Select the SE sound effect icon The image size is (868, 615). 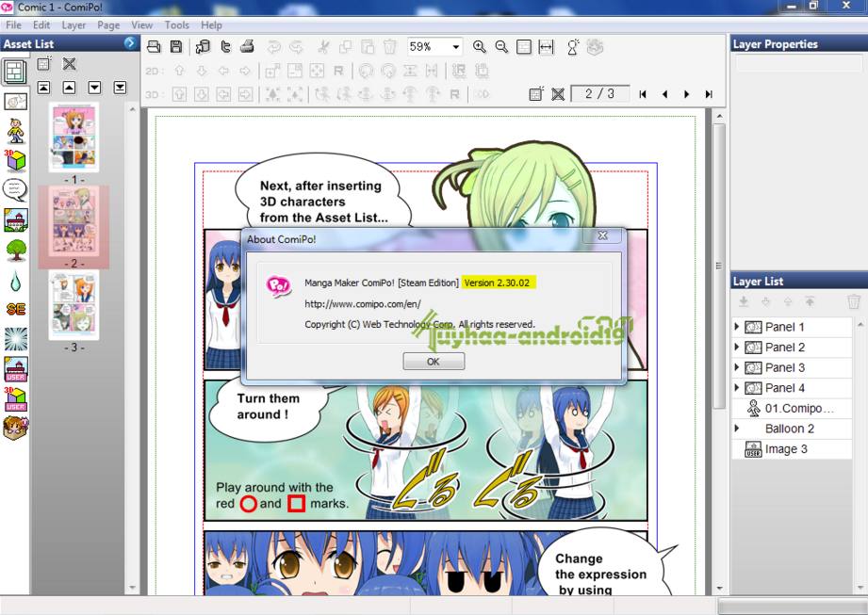(15, 309)
